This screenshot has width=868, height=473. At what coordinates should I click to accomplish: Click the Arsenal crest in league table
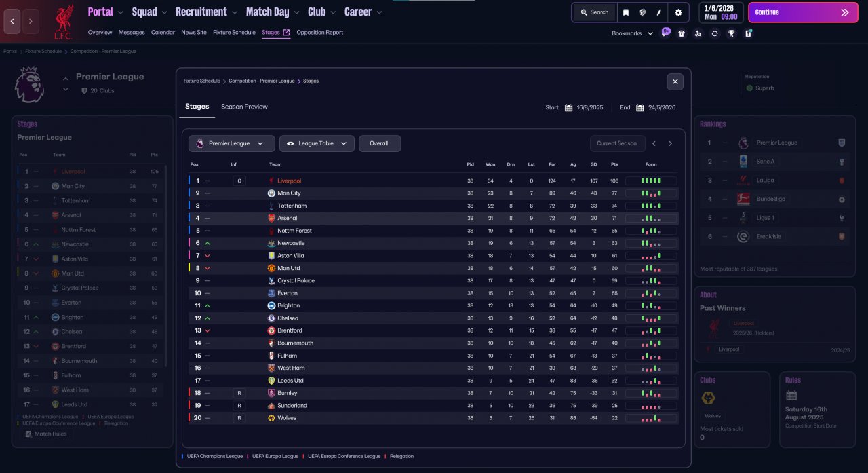[x=271, y=218]
